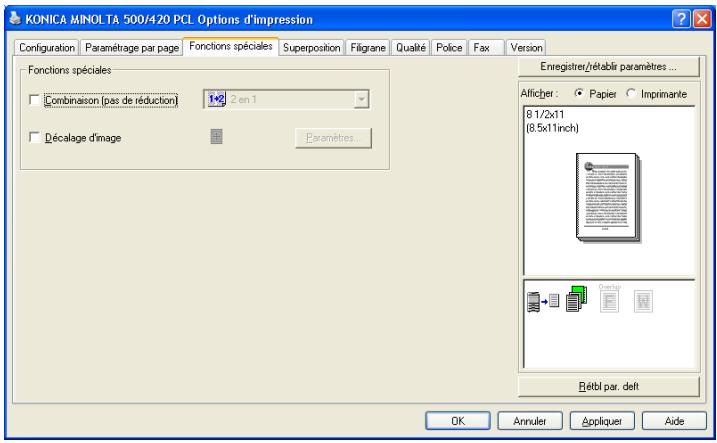Open the Superposition tab
Screen dimensions: 717x443
tap(311, 48)
